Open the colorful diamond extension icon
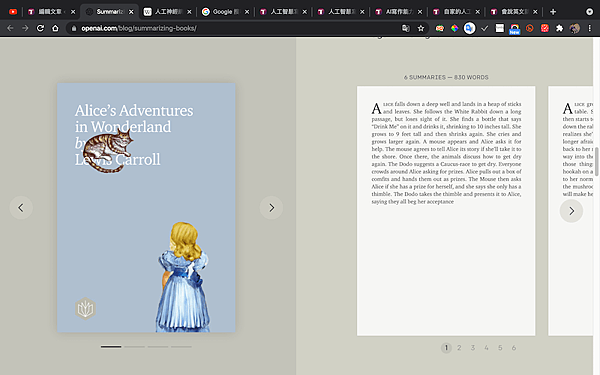The height and width of the screenshot is (375, 600). (455, 28)
